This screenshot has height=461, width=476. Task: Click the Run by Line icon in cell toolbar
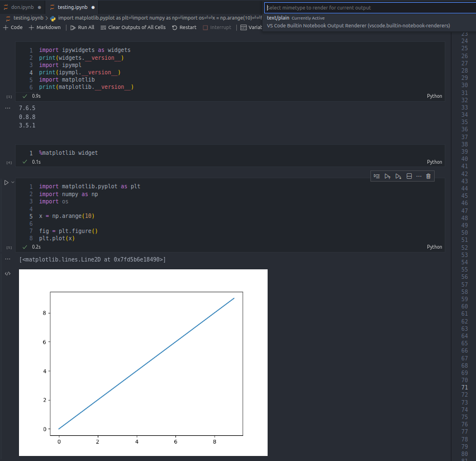[x=377, y=176]
